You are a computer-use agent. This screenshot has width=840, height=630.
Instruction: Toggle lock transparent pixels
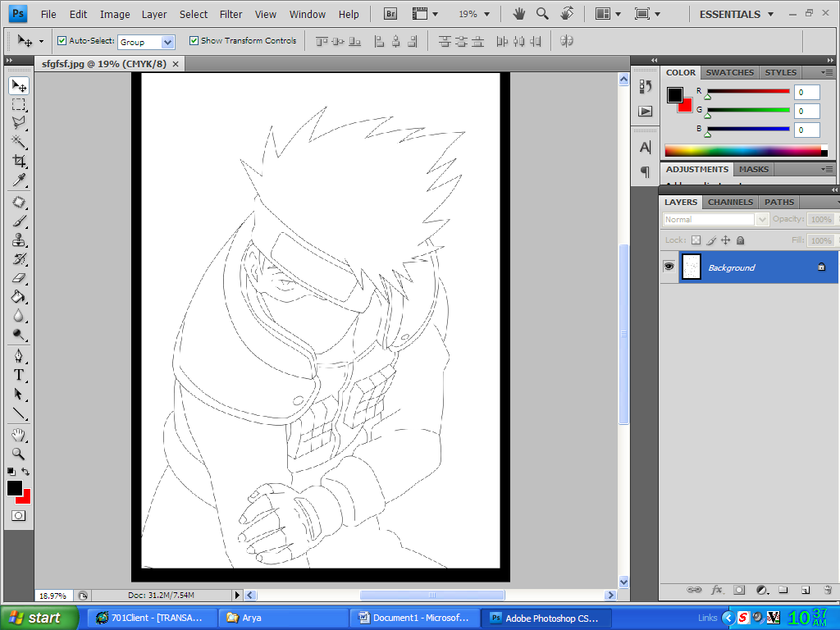coord(696,240)
